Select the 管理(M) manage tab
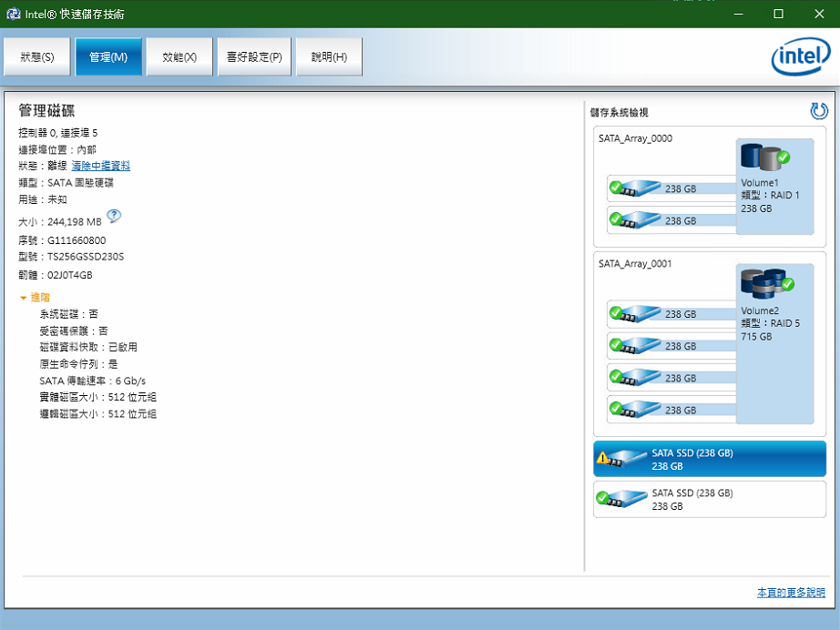 click(x=108, y=56)
